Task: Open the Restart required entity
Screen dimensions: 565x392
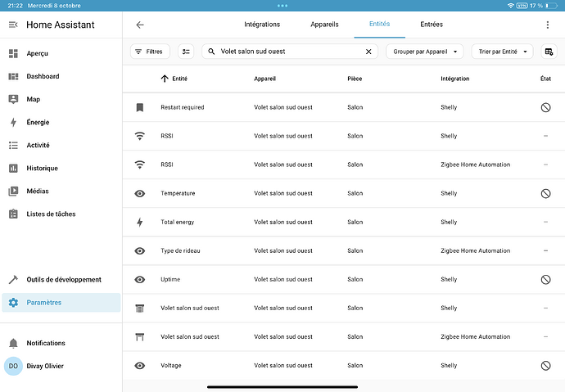Action: [x=344, y=107]
